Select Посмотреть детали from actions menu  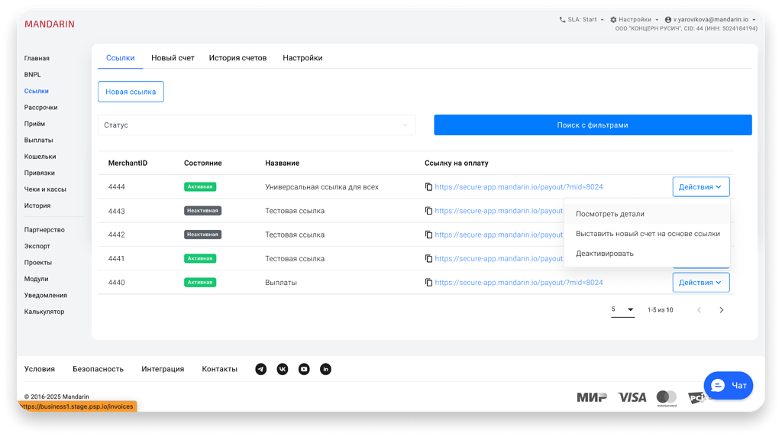tap(610, 214)
